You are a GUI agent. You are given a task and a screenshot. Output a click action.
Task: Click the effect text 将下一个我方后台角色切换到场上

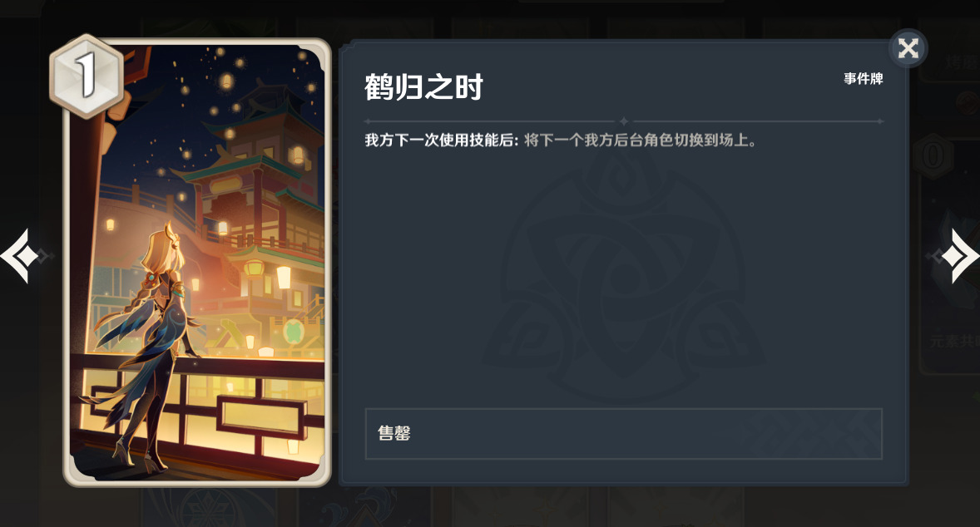click(640, 140)
